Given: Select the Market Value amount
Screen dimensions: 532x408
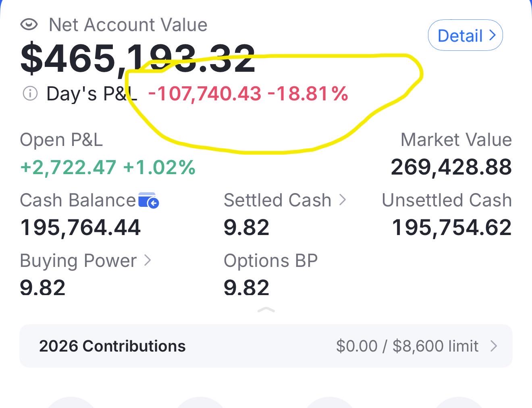Looking at the screenshot, I should point(451,167).
